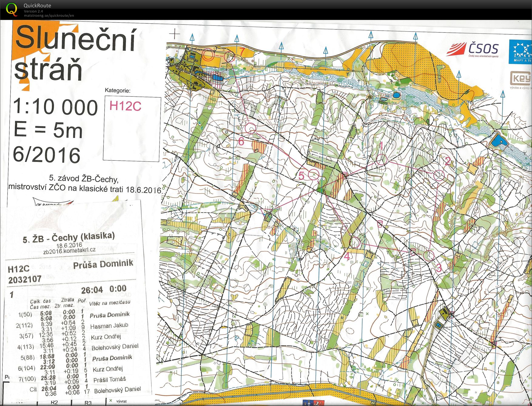Open the matstroeng.se/quickroute/en link
The height and width of the screenshot is (406, 532).
[x=49, y=15]
